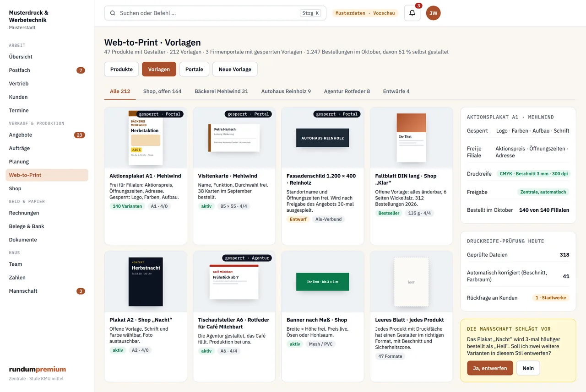This screenshot has height=392, width=586.
Task: Open the Aktionsplakat A1 Mehlwind thumbnail
Action: (146, 138)
